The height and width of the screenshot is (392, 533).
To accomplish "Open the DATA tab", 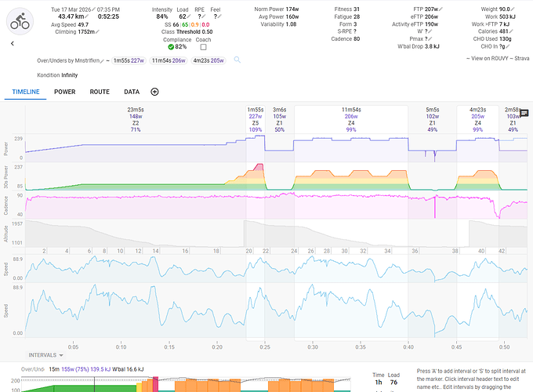I will pyautogui.click(x=131, y=92).
